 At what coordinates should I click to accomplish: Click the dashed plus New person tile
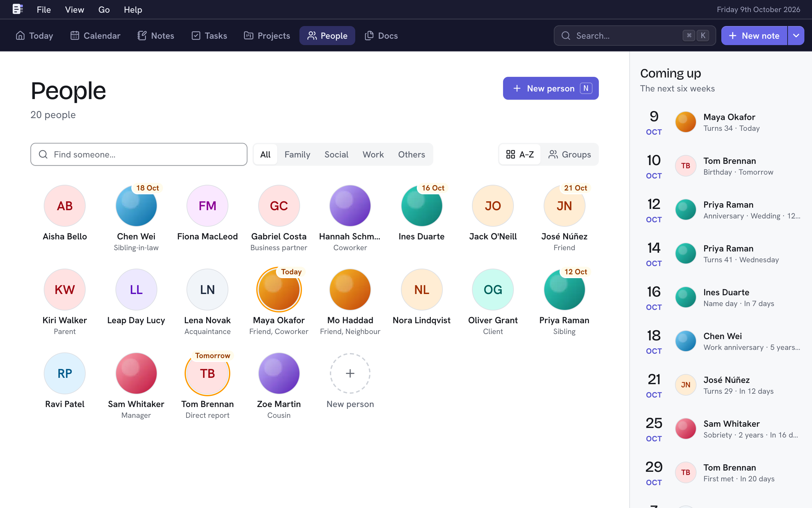(350, 373)
